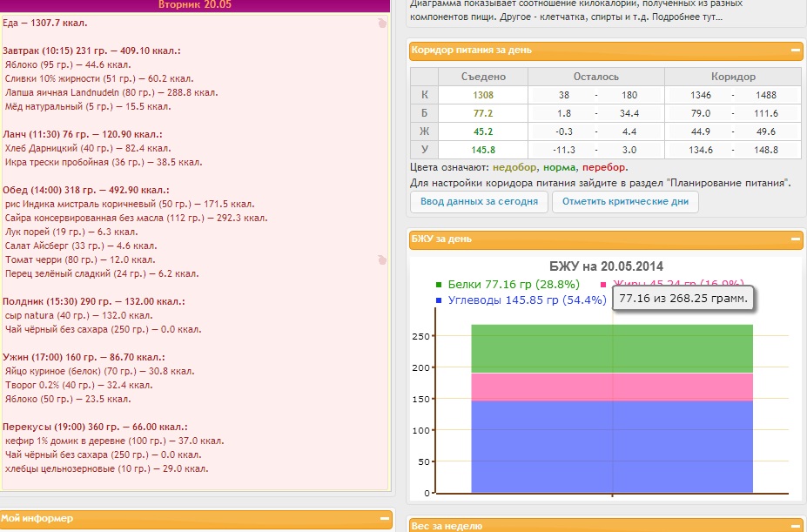Select the Яйцо куриное (белок) entry
The image size is (807, 532).
click(x=99, y=370)
